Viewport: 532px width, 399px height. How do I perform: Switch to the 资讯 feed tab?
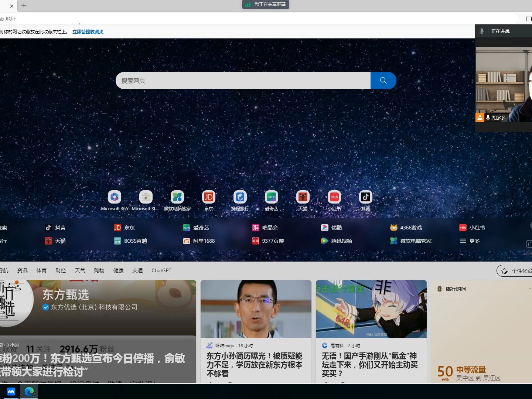[22, 270]
